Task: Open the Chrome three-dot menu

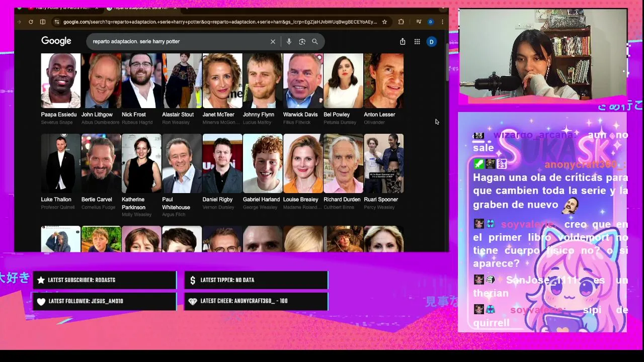Action: [x=442, y=22]
